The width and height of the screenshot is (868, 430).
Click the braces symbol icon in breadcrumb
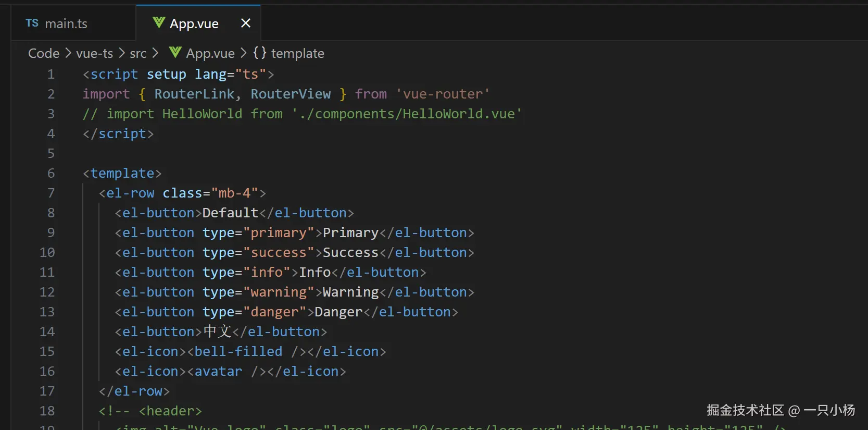point(259,53)
